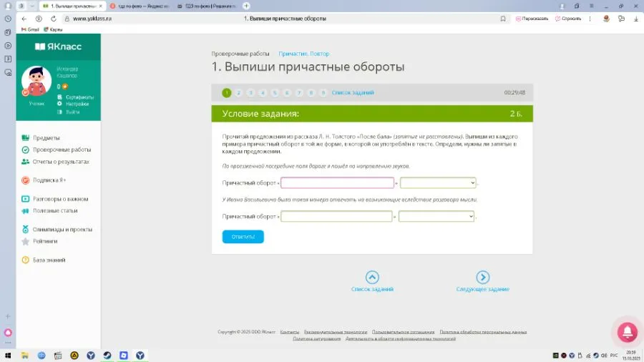Open Олимпиады и проекты sidebar item
The height and width of the screenshot is (362, 644).
click(62, 230)
